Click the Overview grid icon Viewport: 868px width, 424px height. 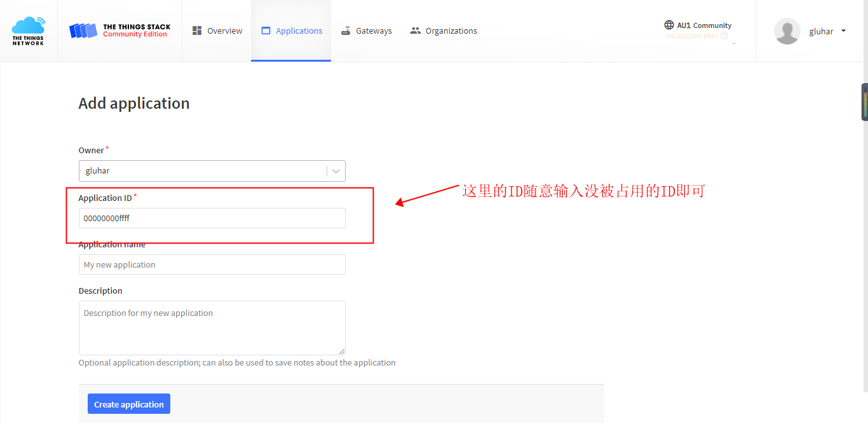click(x=197, y=31)
